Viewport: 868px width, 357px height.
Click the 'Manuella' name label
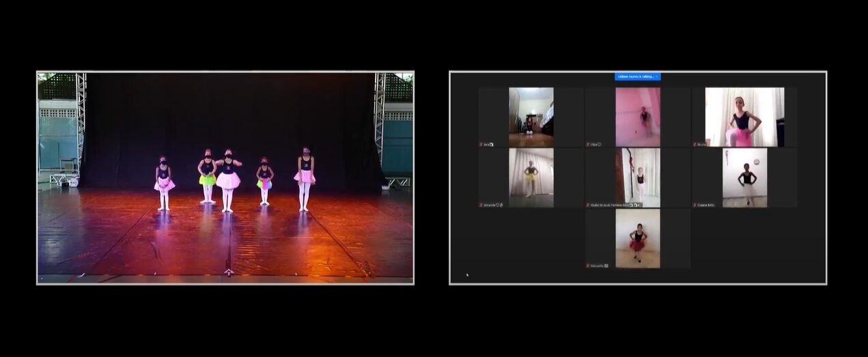[597, 266]
